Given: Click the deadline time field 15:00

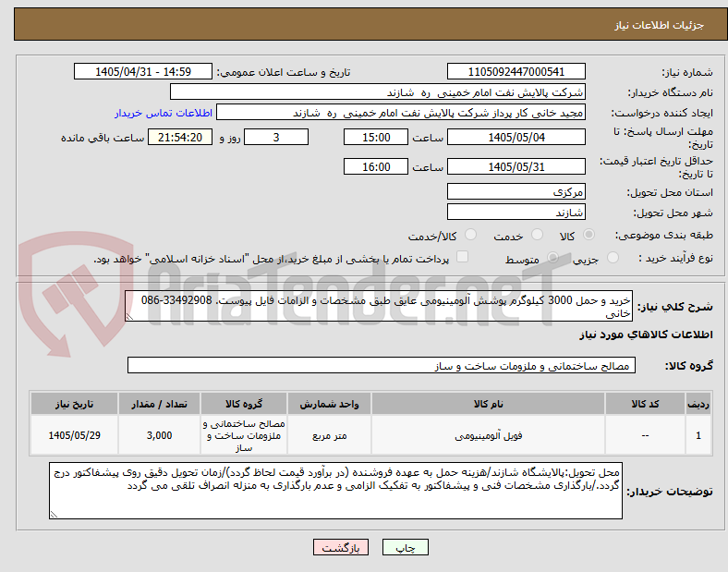Looking at the screenshot, I should coord(376,138).
